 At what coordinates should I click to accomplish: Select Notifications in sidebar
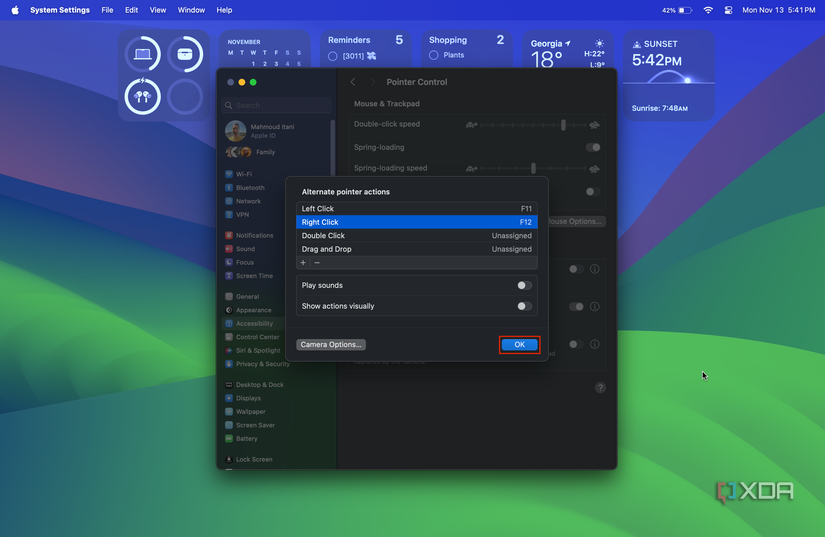pyautogui.click(x=249, y=236)
